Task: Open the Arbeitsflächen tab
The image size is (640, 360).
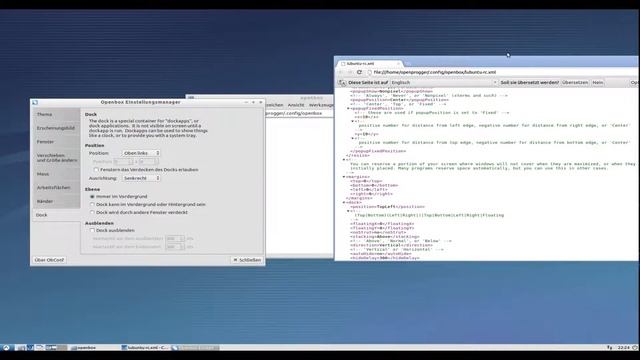Action: [56, 188]
